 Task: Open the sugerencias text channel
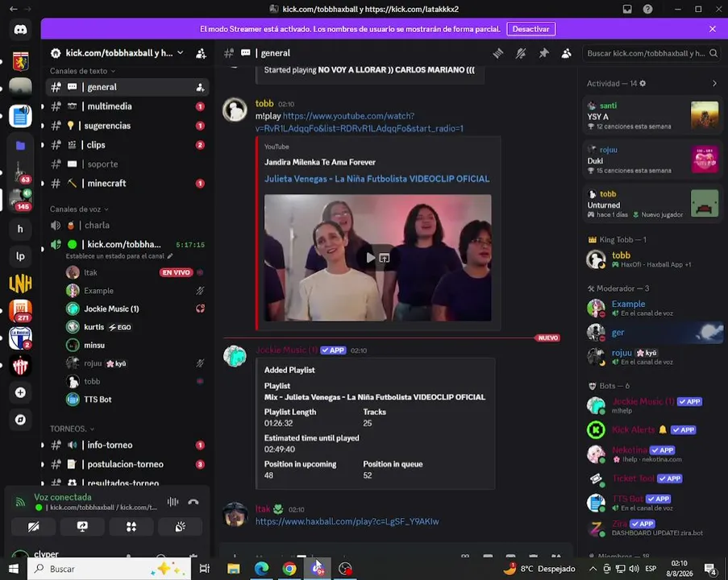pyautogui.click(x=127, y=126)
